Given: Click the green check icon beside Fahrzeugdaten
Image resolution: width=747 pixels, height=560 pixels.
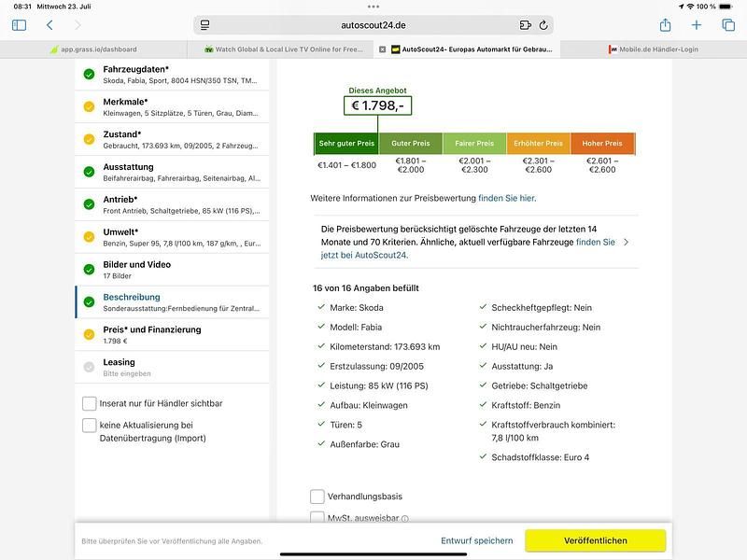Looking at the screenshot, I should click(89, 75).
